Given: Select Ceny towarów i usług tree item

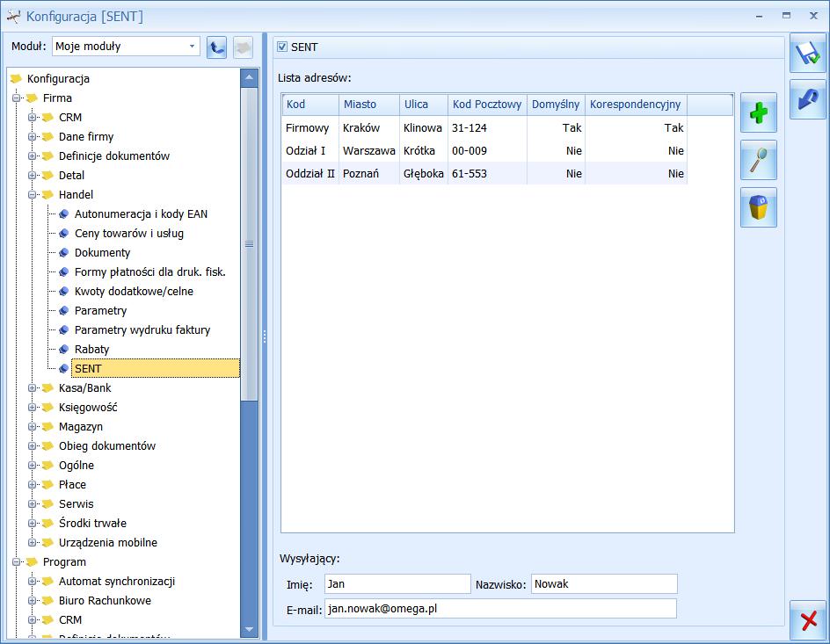Looking at the screenshot, I should tap(129, 234).
